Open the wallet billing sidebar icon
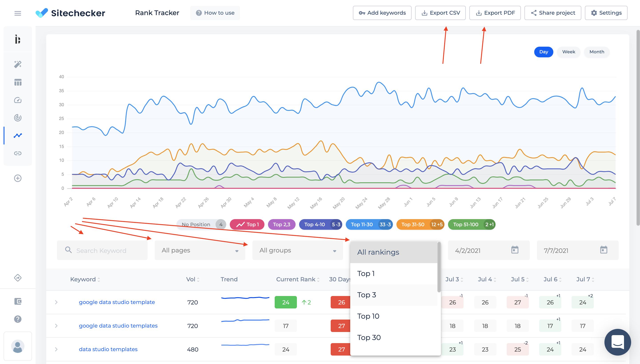 (x=18, y=301)
